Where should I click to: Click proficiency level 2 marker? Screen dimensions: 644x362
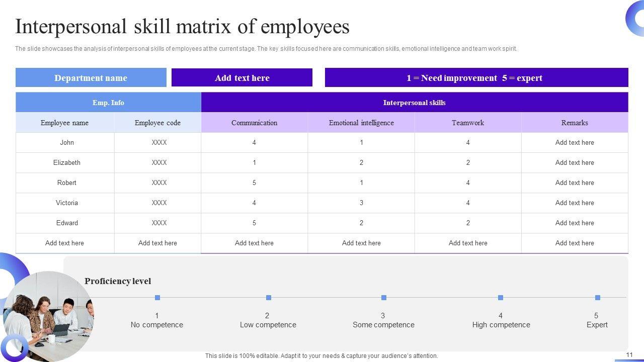point(269,298)
